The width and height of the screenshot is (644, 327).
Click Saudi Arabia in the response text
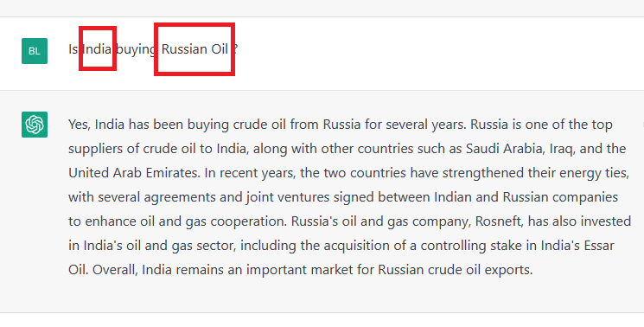(504, 148)
